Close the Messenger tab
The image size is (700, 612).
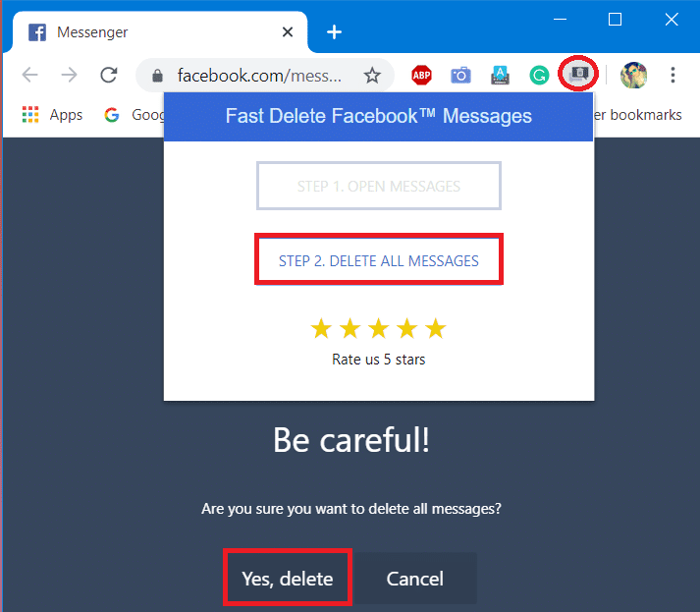point(288,32)
